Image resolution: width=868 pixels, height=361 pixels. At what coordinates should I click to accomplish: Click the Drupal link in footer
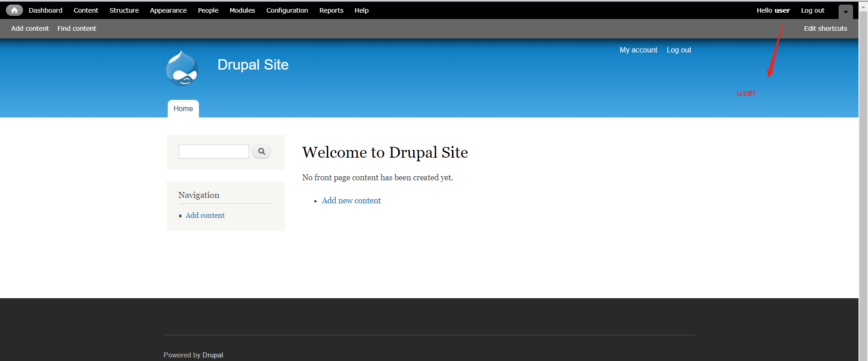[213, 355]
